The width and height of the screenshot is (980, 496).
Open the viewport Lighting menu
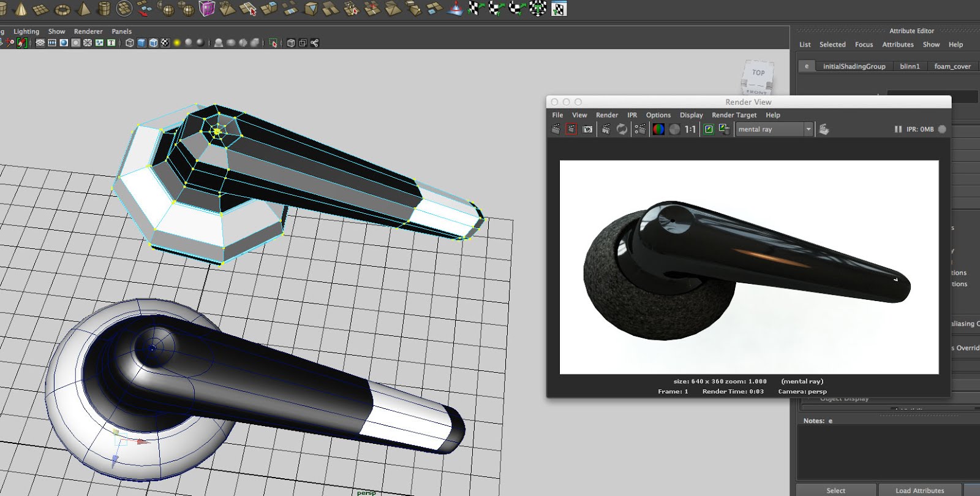click(26, 31)
